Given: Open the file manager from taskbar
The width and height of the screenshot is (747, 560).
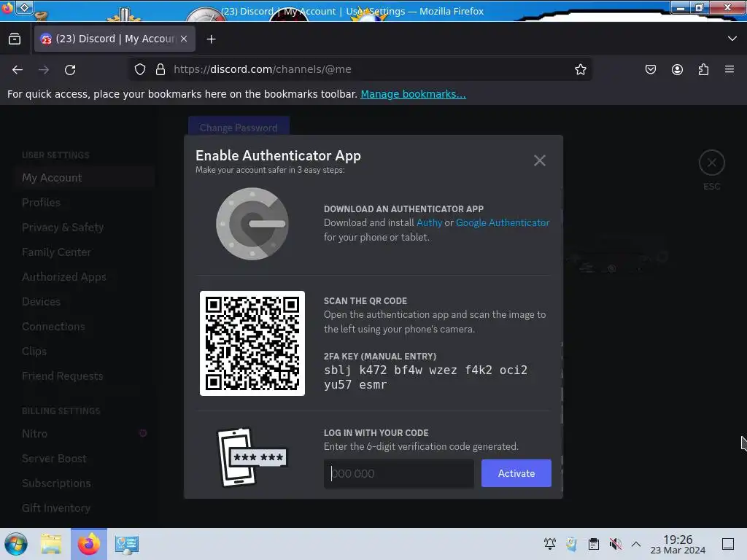Looking at the screenshot, I should (x=51, y=544).
